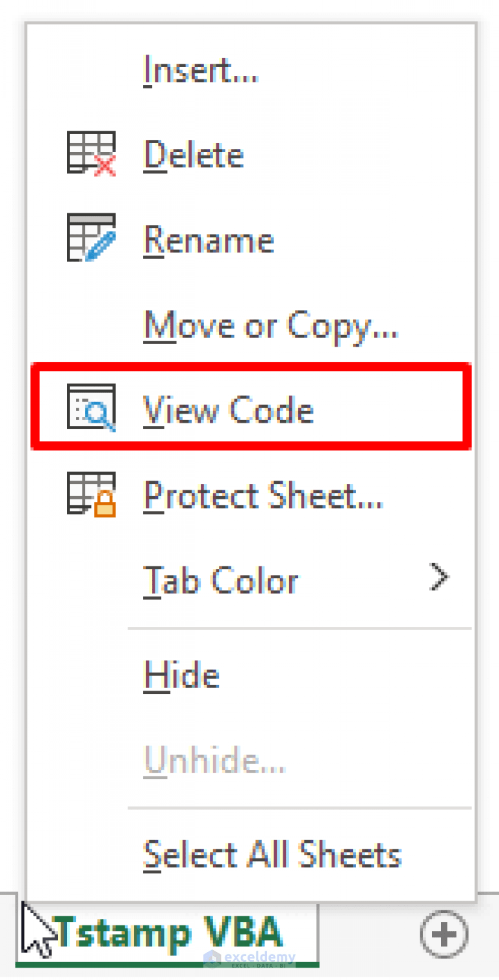Select Delete from the context menu
Screen dimensions: 499x980
point(193,155)
